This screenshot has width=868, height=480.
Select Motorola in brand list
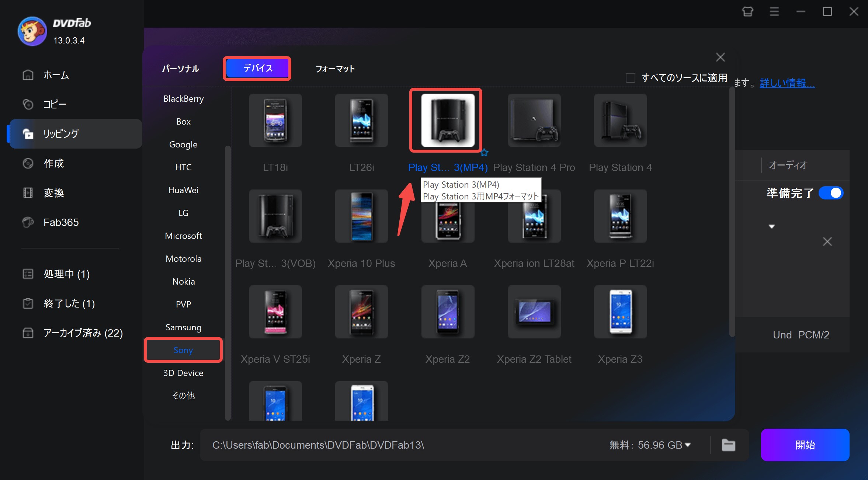coord(183,259)
